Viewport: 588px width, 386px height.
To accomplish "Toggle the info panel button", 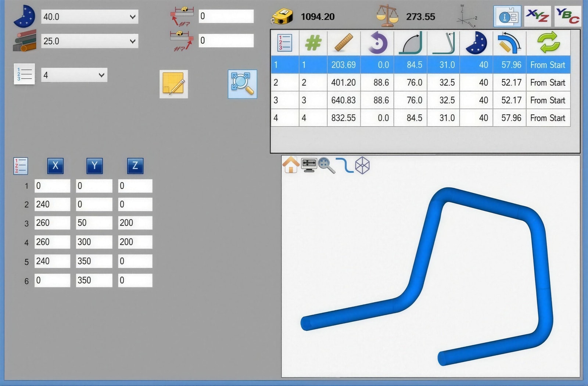I will [x=507, y=16].
